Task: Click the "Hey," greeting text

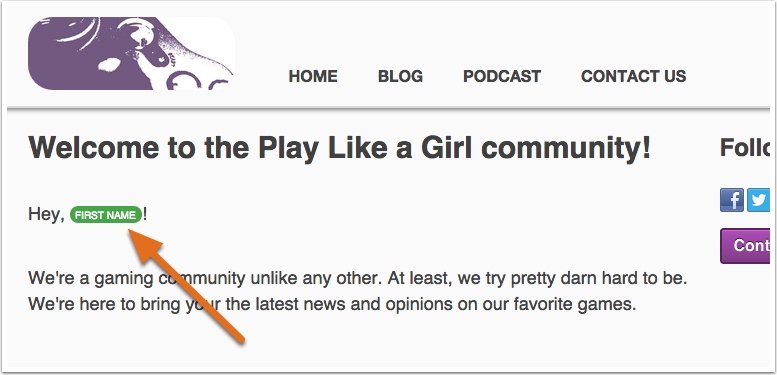Action: coord(47,215)
